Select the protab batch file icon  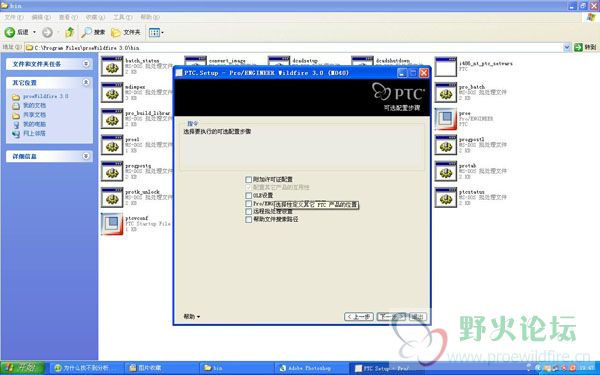446,171
